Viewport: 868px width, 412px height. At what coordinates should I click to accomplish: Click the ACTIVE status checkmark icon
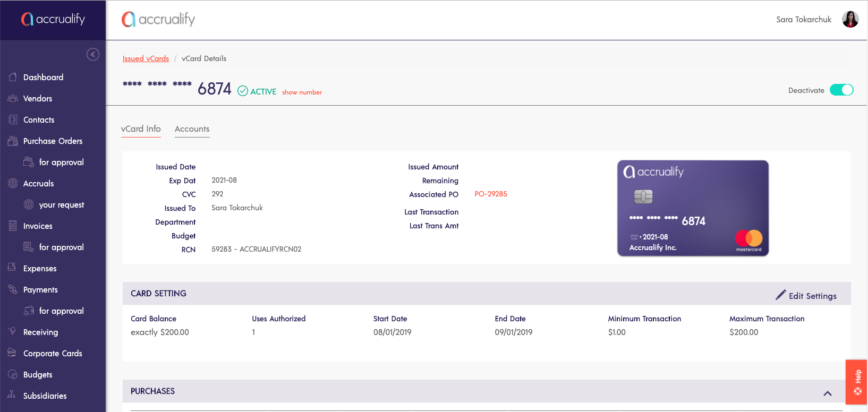[x=243, y=91]
